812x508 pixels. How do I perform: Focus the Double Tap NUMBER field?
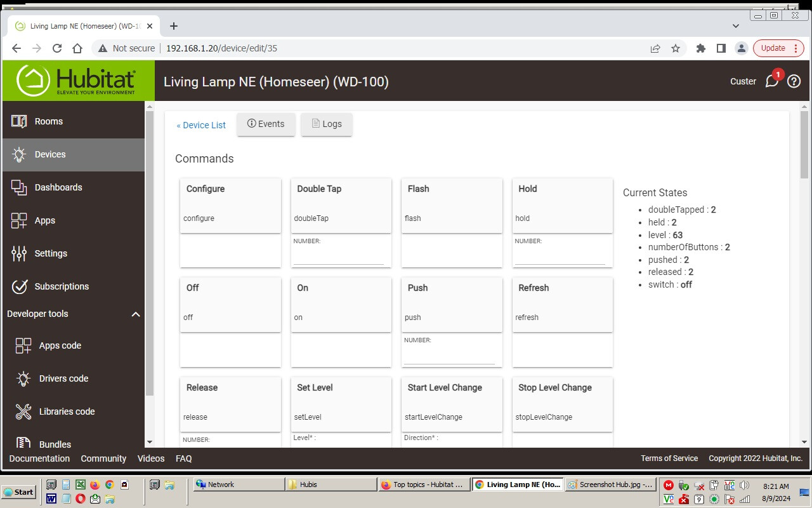pyautogui.click(x=339, y=257)
